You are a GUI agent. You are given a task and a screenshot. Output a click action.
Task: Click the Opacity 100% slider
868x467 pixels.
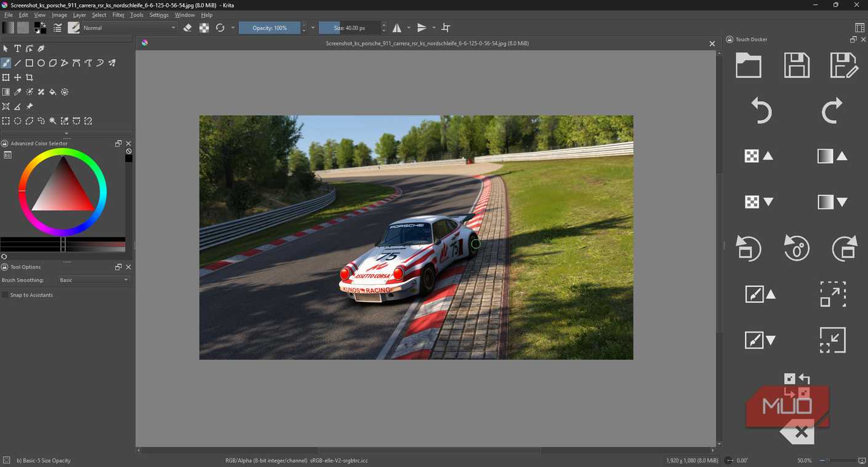270,28
